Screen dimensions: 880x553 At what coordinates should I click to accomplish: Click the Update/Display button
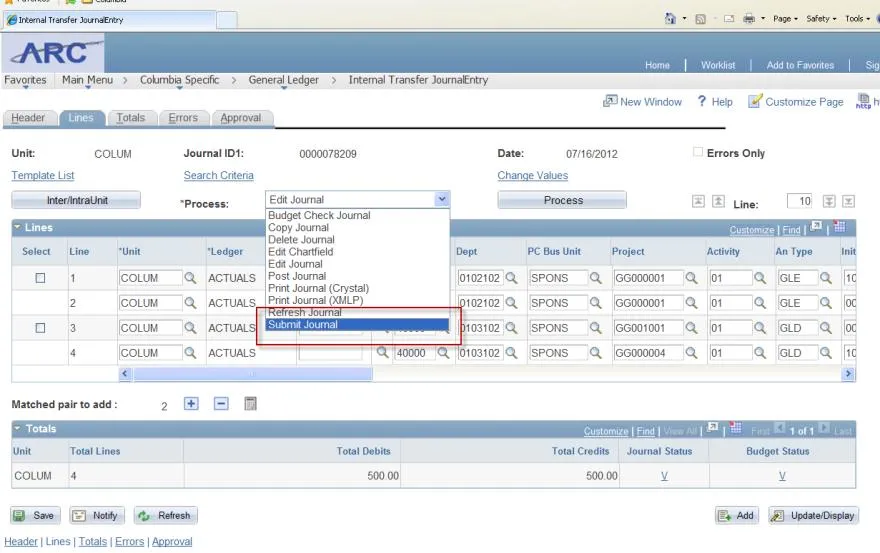coord(813,515)
